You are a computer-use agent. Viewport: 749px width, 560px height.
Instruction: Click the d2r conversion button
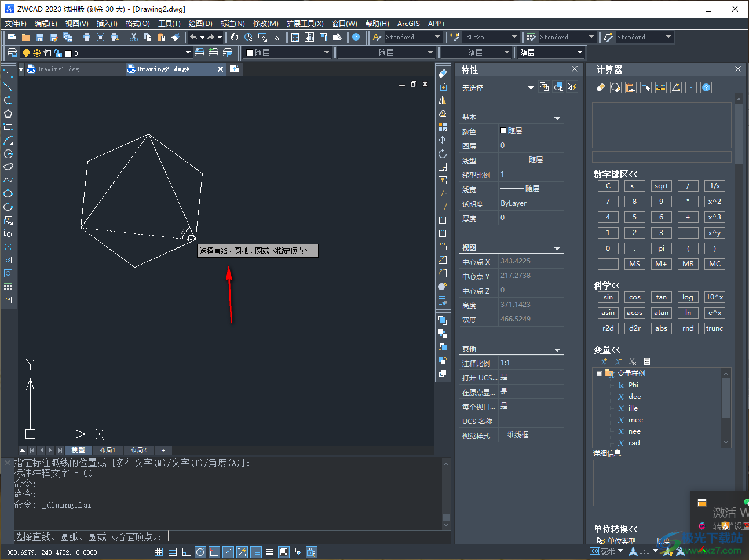tap(635, 328)
